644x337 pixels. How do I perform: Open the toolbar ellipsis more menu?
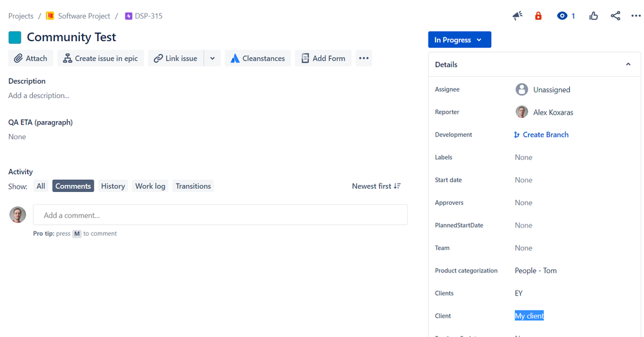click(x=364, y=58)
